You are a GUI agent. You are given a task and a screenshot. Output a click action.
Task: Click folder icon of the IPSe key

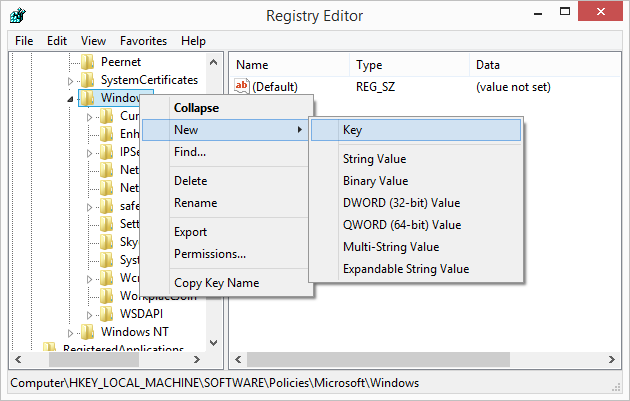click(106, 152)
